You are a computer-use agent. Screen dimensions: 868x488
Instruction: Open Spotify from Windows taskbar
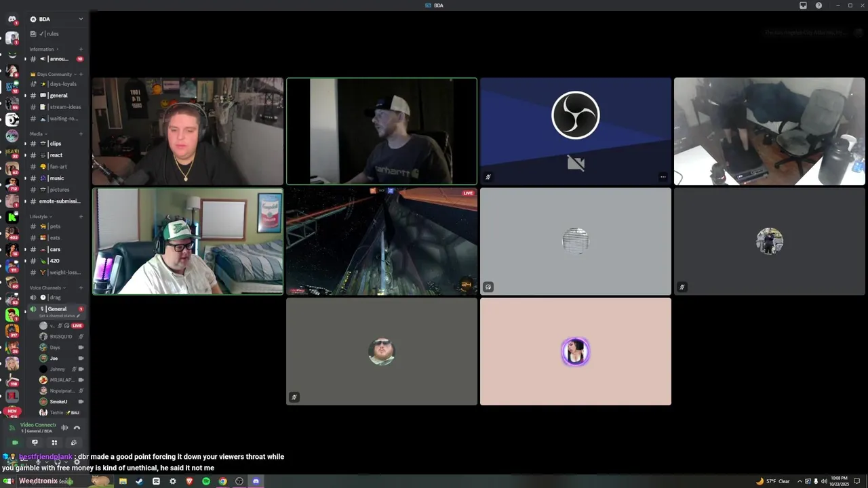(206, 481)
